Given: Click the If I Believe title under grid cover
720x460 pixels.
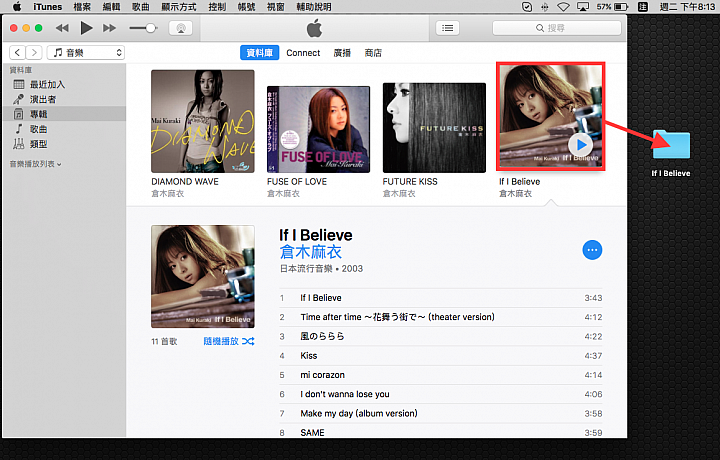Looking at the screenshot, I should [x=519, y=182].
